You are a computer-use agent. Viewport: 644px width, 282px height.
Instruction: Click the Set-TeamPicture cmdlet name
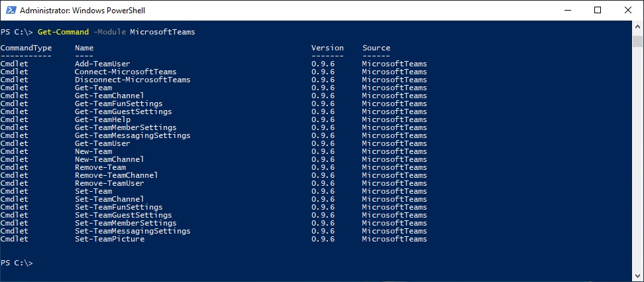(x=109, y=240)
